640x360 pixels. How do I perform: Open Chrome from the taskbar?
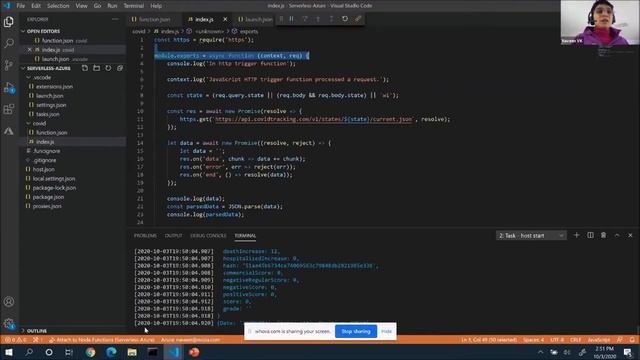[x=91, y=352]
